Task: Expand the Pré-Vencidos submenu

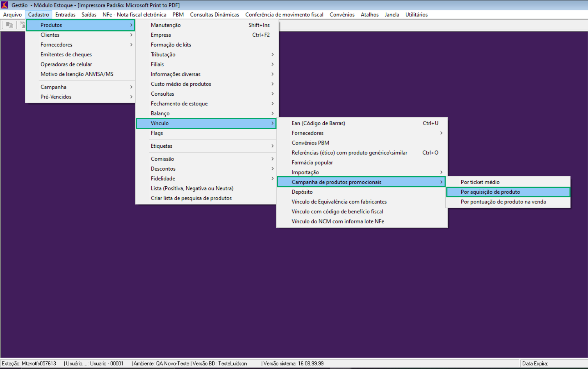Action: 80,97
